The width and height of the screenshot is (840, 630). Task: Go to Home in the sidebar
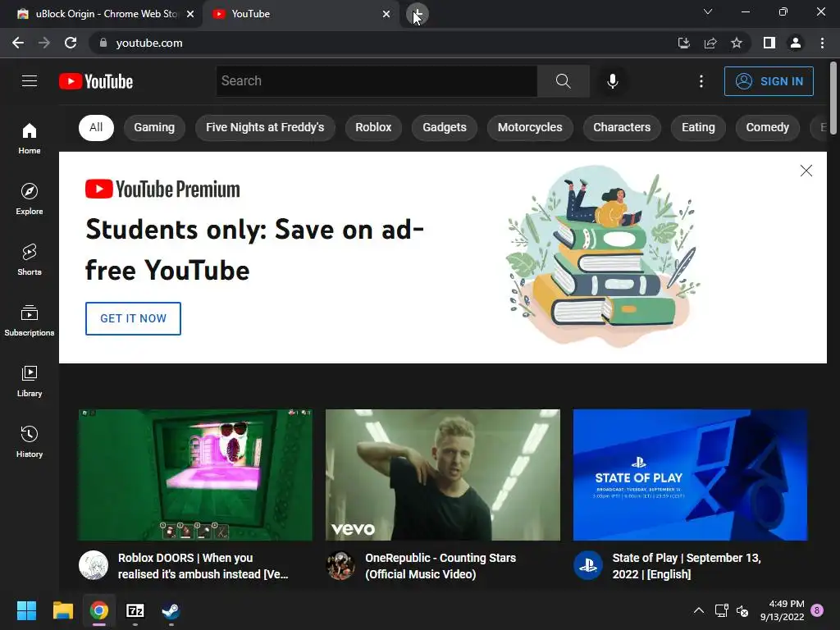click(30, 138)
